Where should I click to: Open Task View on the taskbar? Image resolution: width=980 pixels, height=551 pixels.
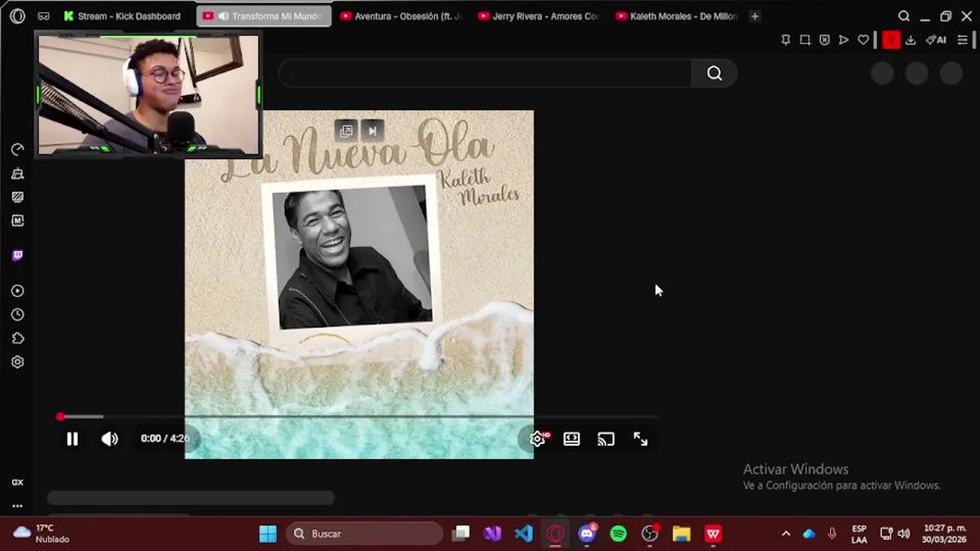(x=461, y=533)
